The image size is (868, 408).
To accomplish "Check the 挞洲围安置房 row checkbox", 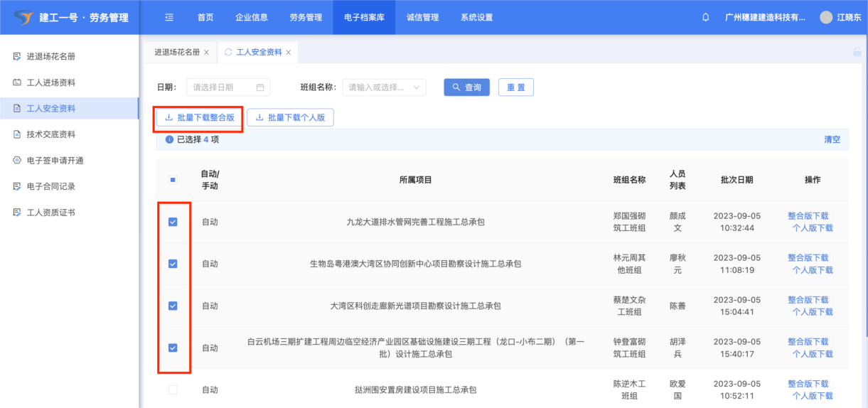I will [x=173, y=390].
